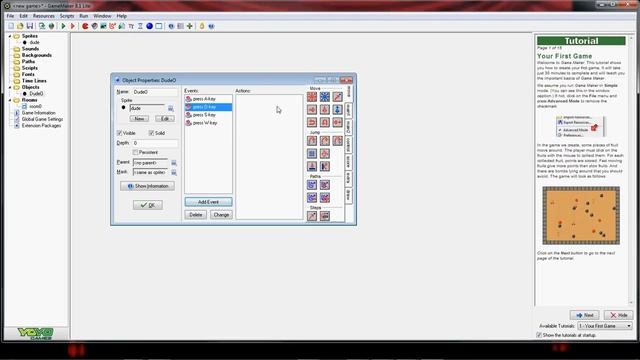The height and width of the screenshot is (360, 640).
Task: Click the tutorial panel vertical scrollbar
Action: coord(631,169)
